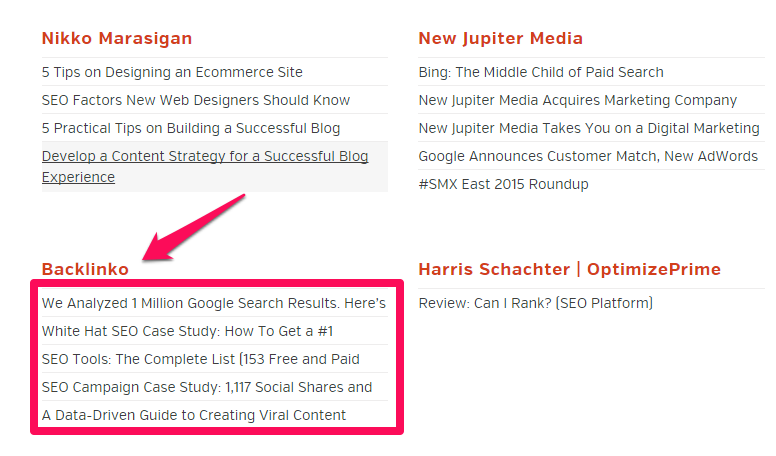Screen dimensions: 776x456
Task: Click 'Bing: The Middle Child of Paid Search'
Action: [541, 72]
